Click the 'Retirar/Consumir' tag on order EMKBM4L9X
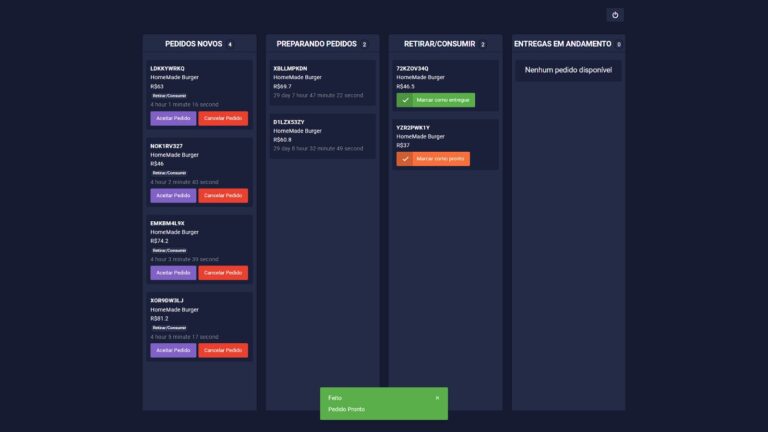This screenshot has height=432, width=768. pos(169,250)
